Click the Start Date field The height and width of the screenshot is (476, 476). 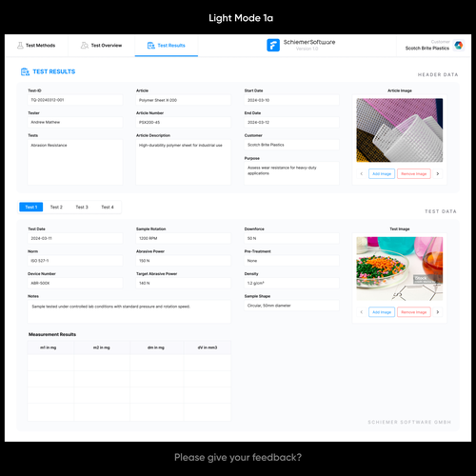291,100
